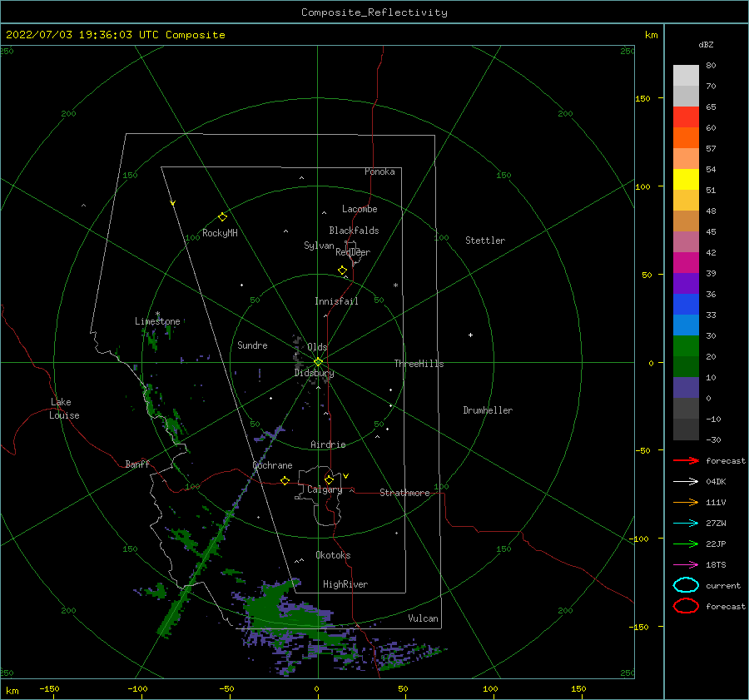This screenshot has width=749, height=700.
Task: Click the cyan 27ZW arrow icon
Action: pyautogui.click(x=686, y=524)
